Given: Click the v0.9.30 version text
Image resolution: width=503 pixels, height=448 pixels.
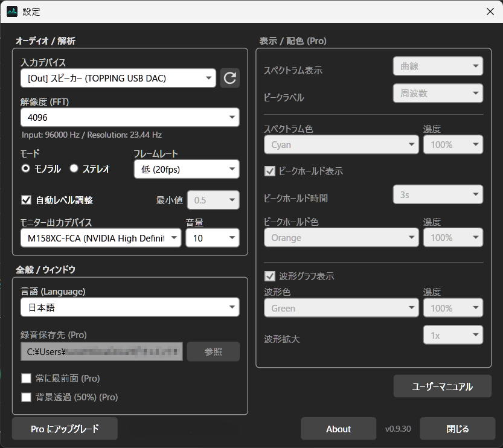Looking at the screenshot, I should pos(398,429).
